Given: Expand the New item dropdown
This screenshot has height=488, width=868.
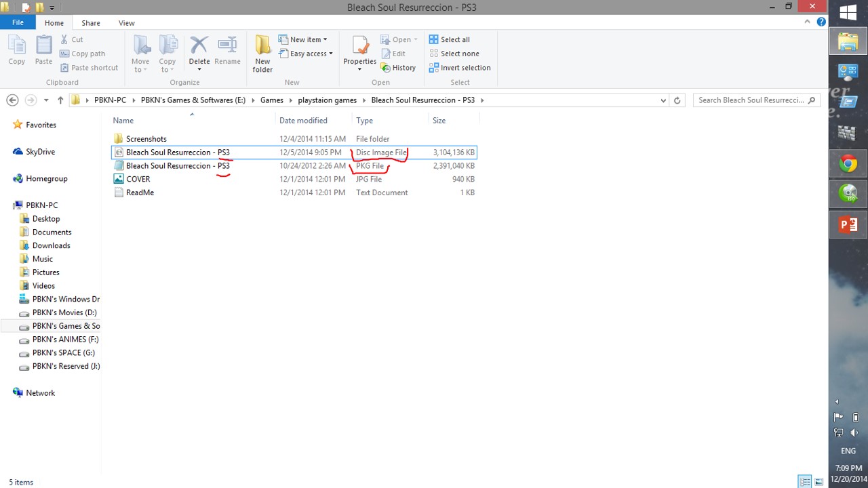Looking at the screenshot, I should [x=308, y=39].
